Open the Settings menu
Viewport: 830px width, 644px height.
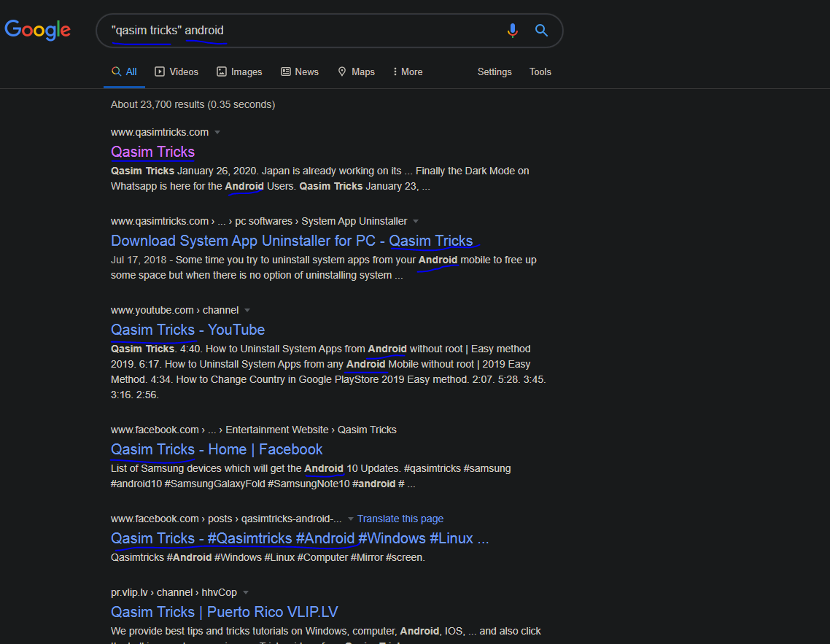point(494,71)
